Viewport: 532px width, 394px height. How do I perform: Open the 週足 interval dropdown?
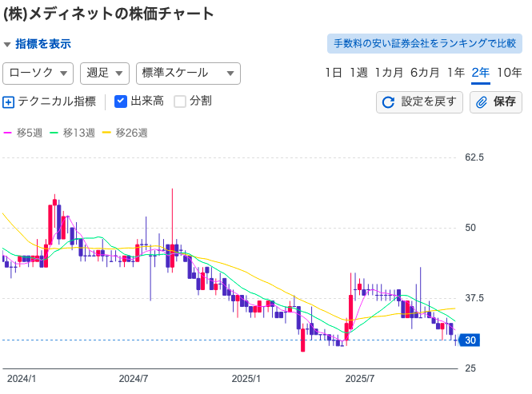[105, 73]
